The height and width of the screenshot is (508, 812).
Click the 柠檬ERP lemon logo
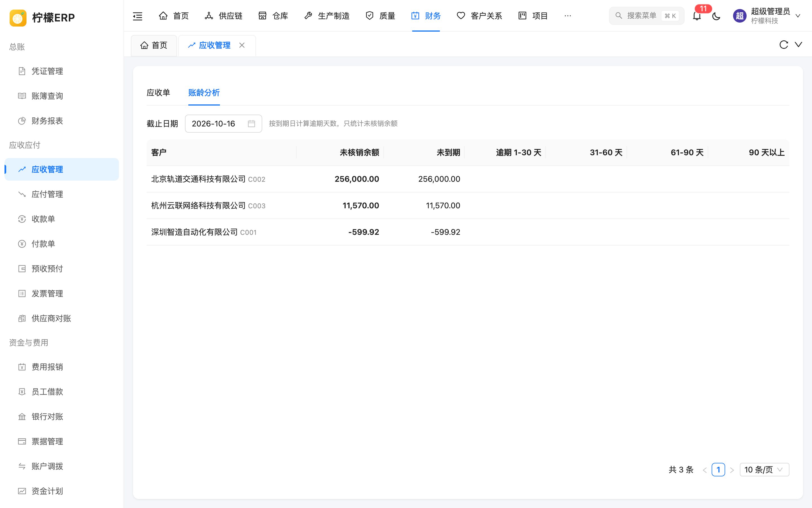pos(18,18)
